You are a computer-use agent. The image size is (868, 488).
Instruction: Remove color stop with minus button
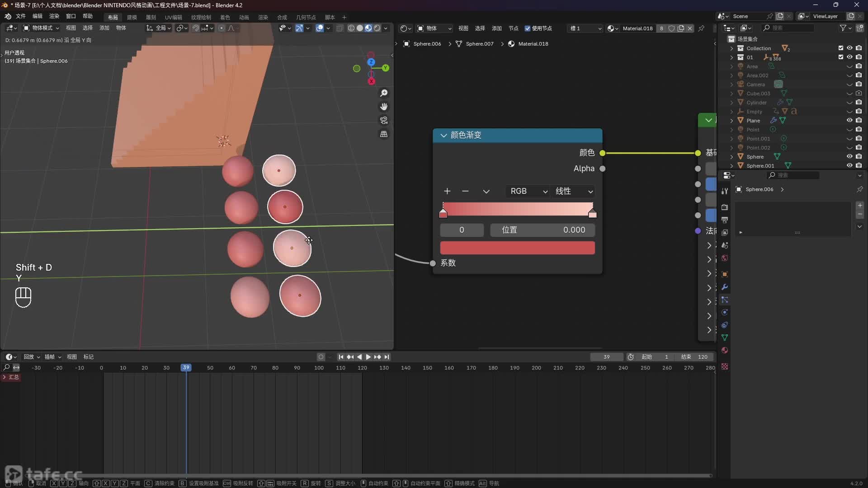click(x=465, y=191)
